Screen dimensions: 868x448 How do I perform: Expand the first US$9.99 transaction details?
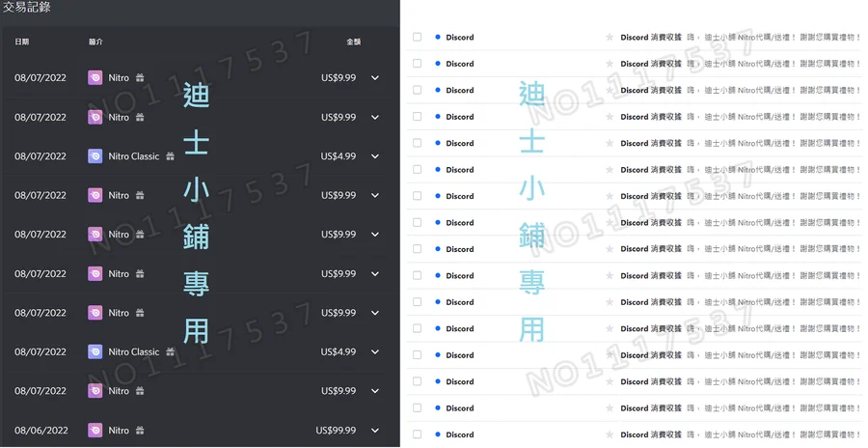375,77
